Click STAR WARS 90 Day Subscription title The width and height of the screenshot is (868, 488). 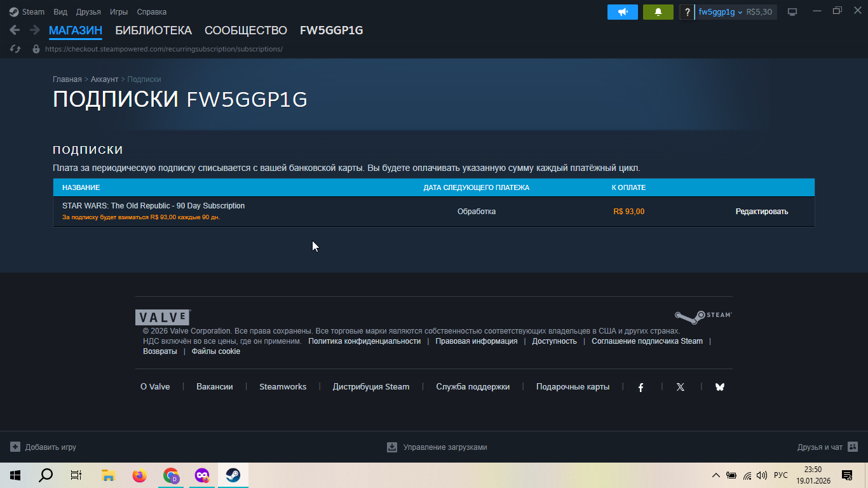click(153, 206)
